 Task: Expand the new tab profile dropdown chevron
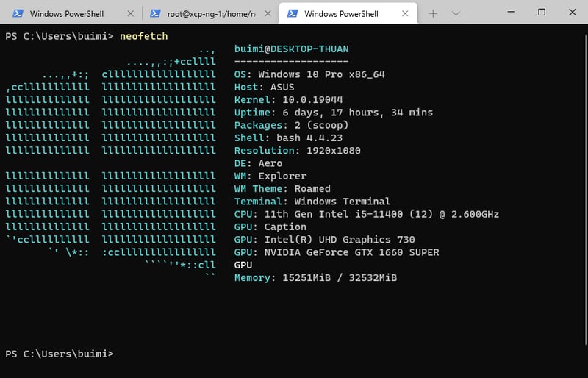click(x=456, y=13)
